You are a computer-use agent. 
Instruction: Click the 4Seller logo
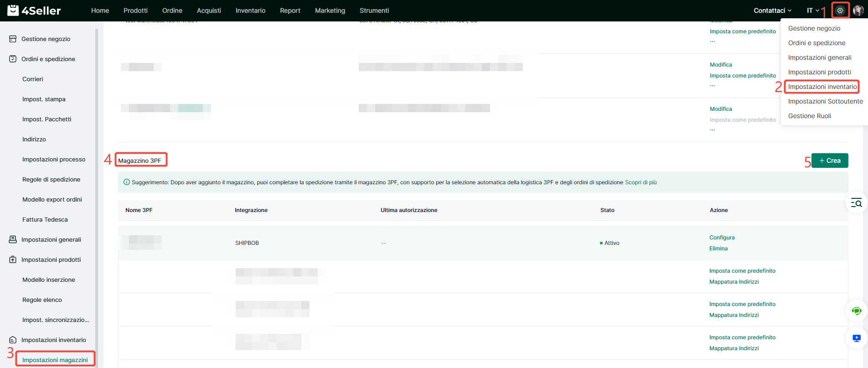(34, 10)
